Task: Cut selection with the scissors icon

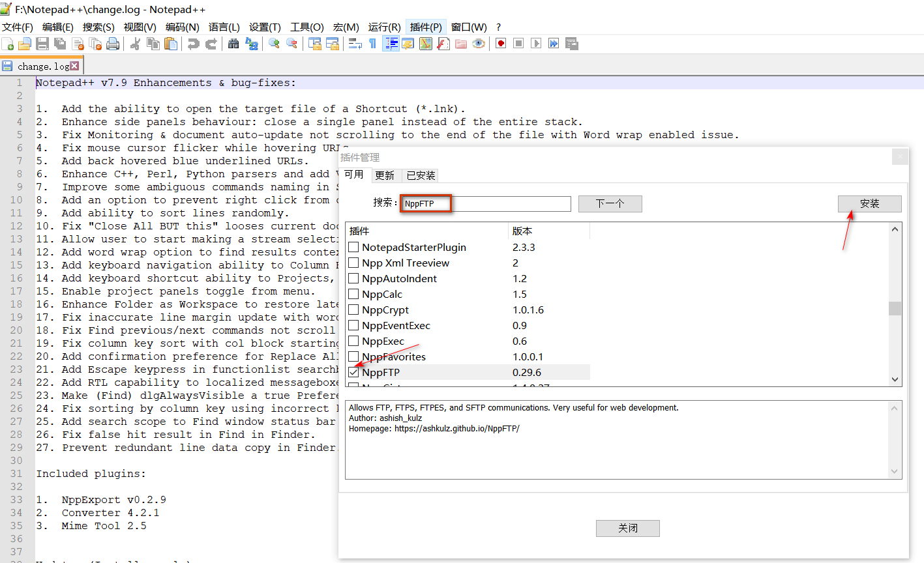Action: [136, 44]
